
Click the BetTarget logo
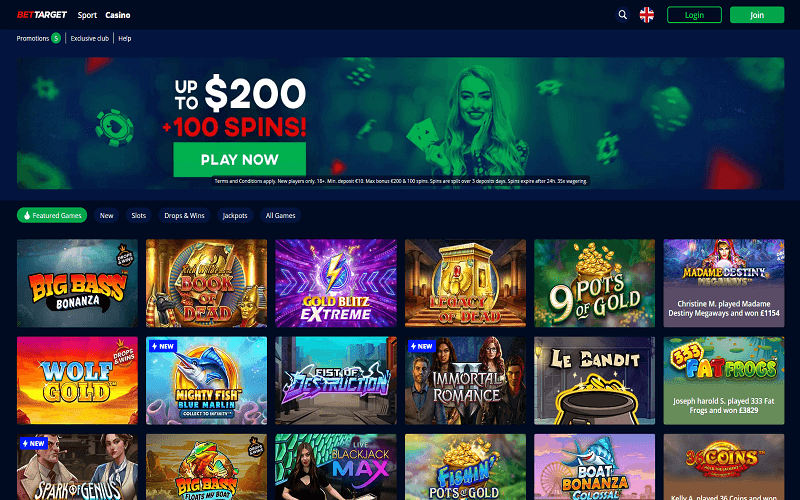(x=42, y=15)
